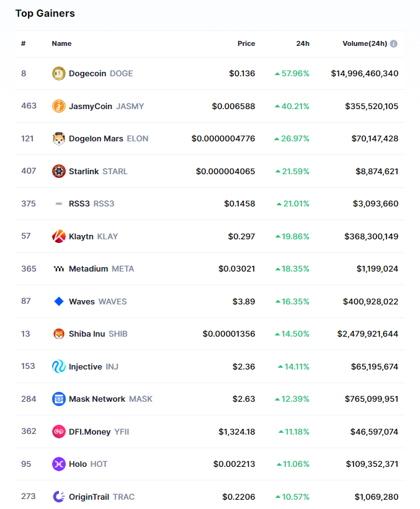Click the JasmyCoin orange logo icon
The height and width of the screenshot is (509, 420).
[x=59, y=106]
